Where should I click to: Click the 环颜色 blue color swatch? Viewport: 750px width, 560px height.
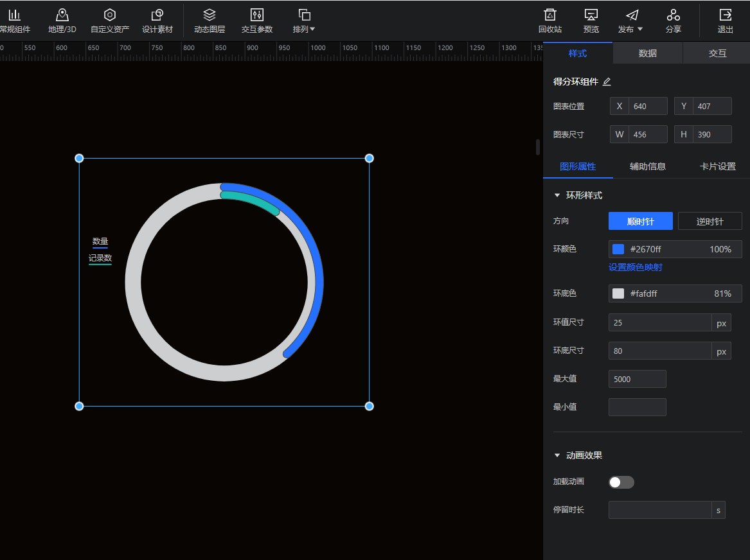coord(618,249)
